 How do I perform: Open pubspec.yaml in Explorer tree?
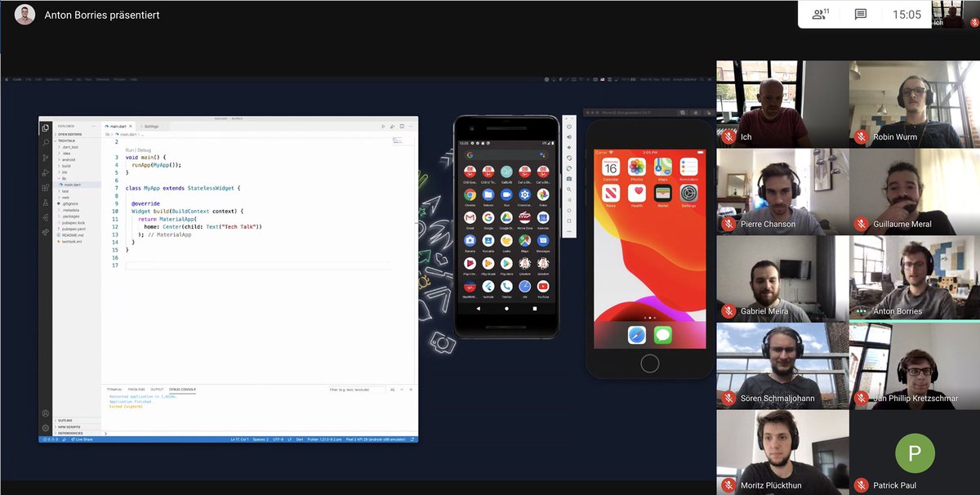[x=78, y=229]
